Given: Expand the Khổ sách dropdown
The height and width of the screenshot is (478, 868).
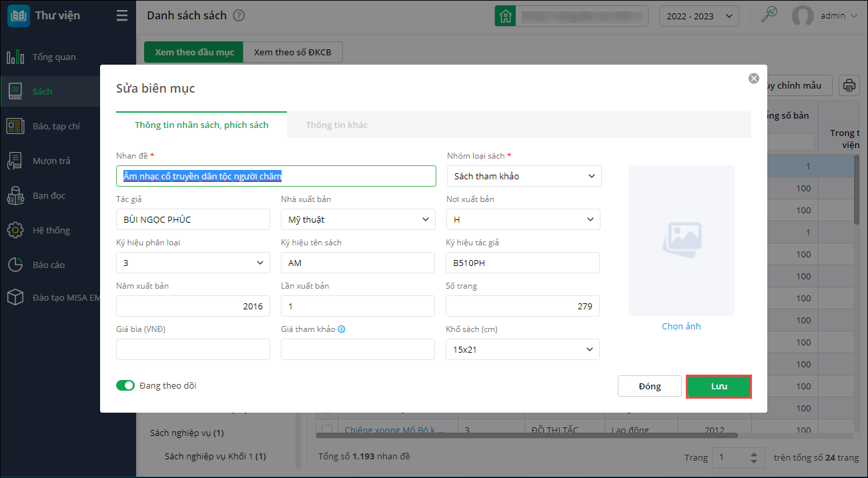Looking at the screenshot, I should point(522,349).
